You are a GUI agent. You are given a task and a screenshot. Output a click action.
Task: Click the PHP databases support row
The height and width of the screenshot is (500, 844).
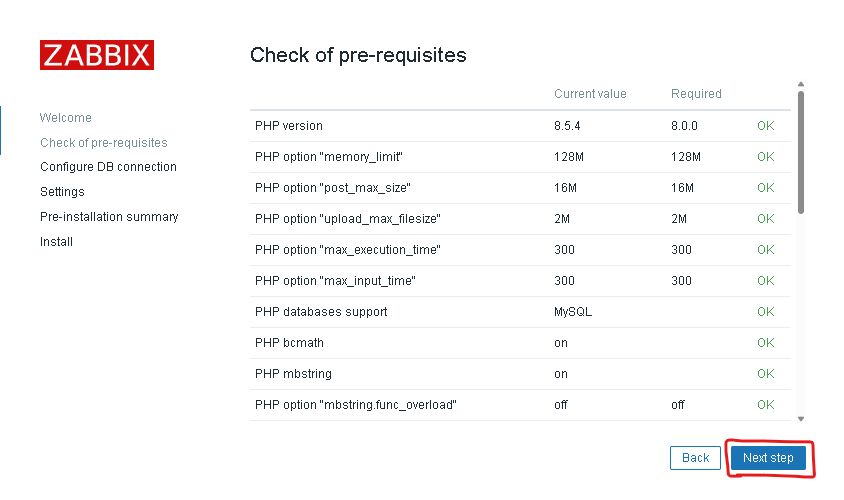point(520,312)
